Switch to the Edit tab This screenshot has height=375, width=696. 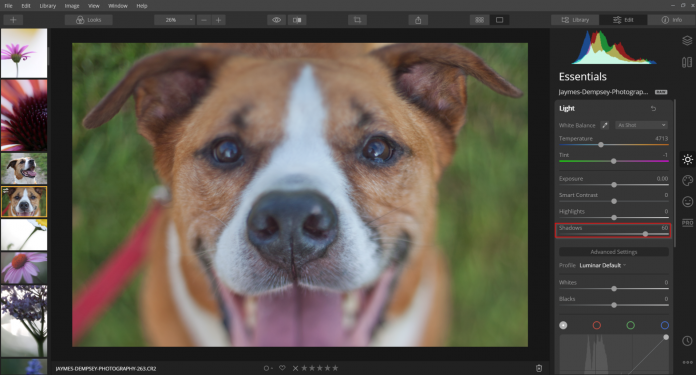point(623,20)
